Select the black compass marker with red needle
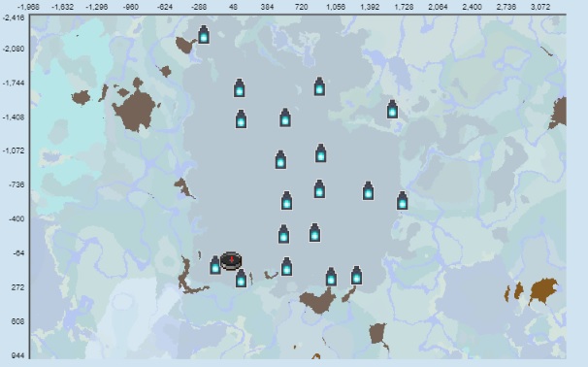Image resolution: width=588 pixels, height=367 pixels. coord(231,260)
